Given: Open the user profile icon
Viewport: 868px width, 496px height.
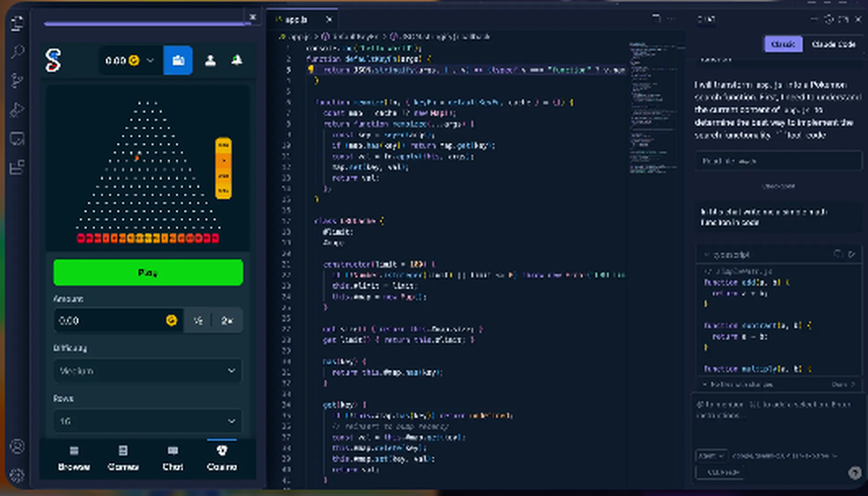Looking at the screenshot, I should (210, 61).
